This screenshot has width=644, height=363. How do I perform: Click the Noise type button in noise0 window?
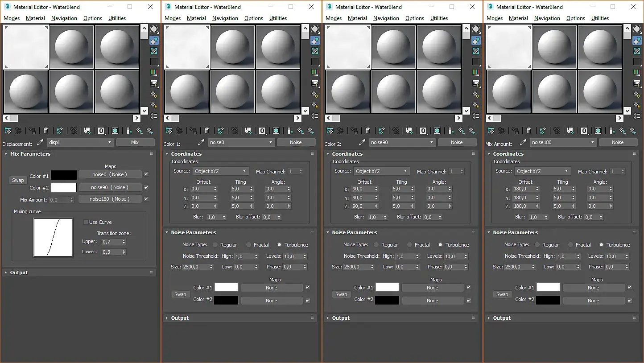(296, 142)
